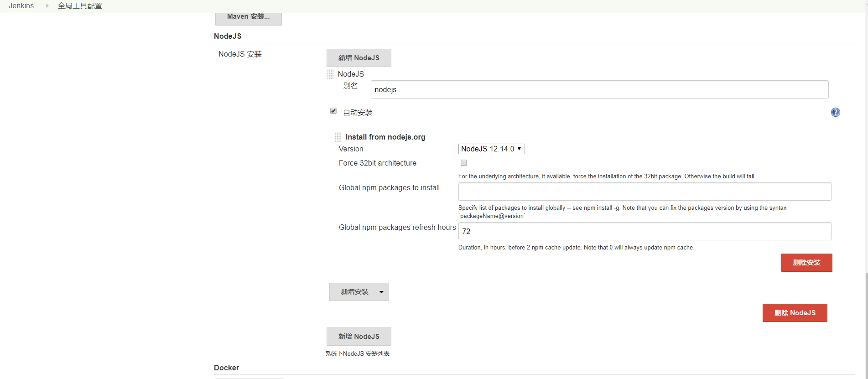
Task: Open help for automatic install option
Action: tap(835, 112)
